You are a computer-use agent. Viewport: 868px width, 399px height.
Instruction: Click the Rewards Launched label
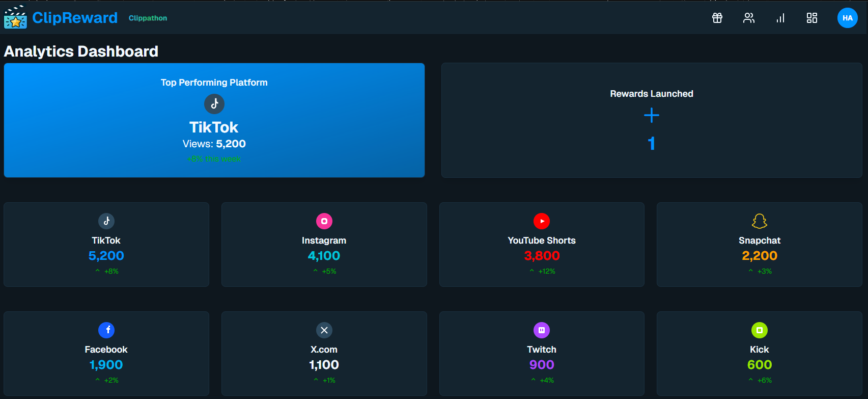click(x=652, y=94)
